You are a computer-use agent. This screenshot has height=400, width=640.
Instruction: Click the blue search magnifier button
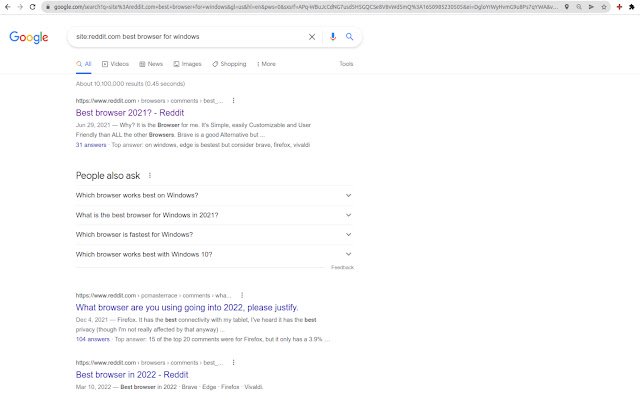349,37
